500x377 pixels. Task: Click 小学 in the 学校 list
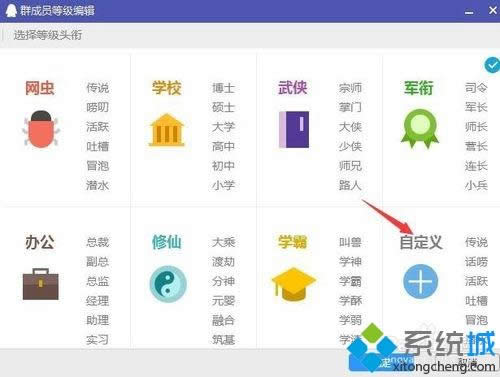(223, 185)
